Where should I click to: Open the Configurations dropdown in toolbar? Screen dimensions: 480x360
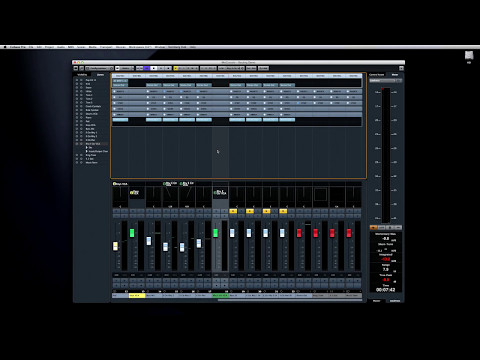pos(100,68)
